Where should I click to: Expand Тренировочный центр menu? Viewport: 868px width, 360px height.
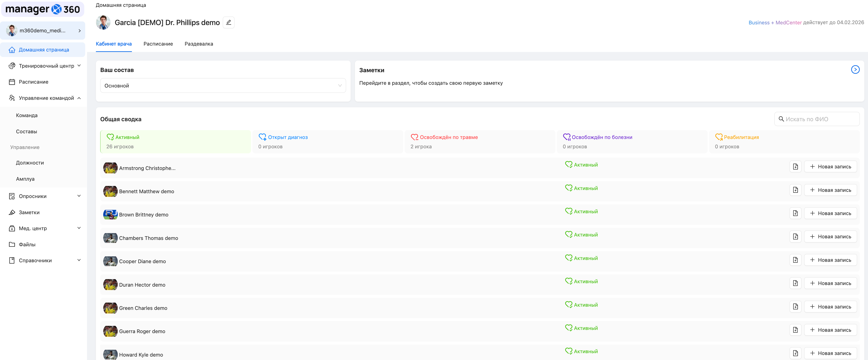46,66
